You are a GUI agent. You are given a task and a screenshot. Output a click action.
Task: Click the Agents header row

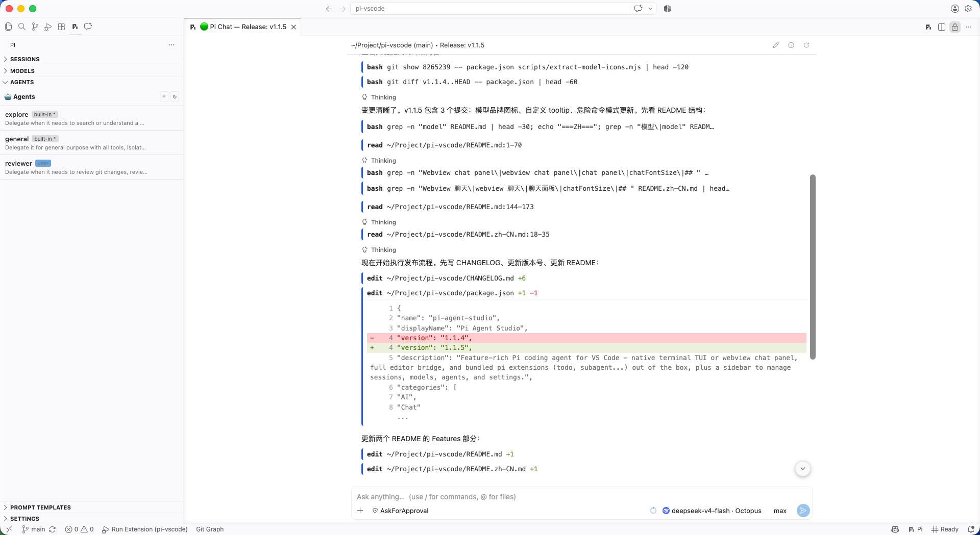click(x=92, y=96)
